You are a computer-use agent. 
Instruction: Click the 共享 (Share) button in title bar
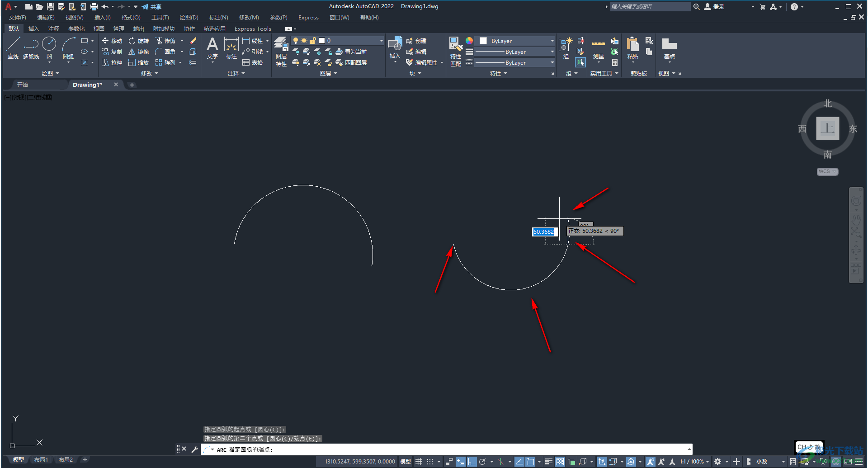pyautogui.click(x=151, y=7)
